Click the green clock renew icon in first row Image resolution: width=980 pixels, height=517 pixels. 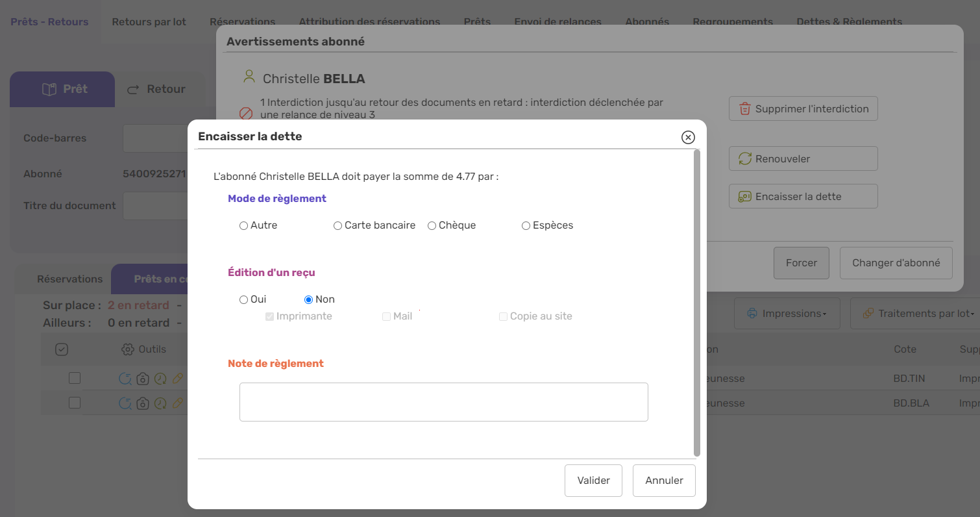(x=160, y=379)
